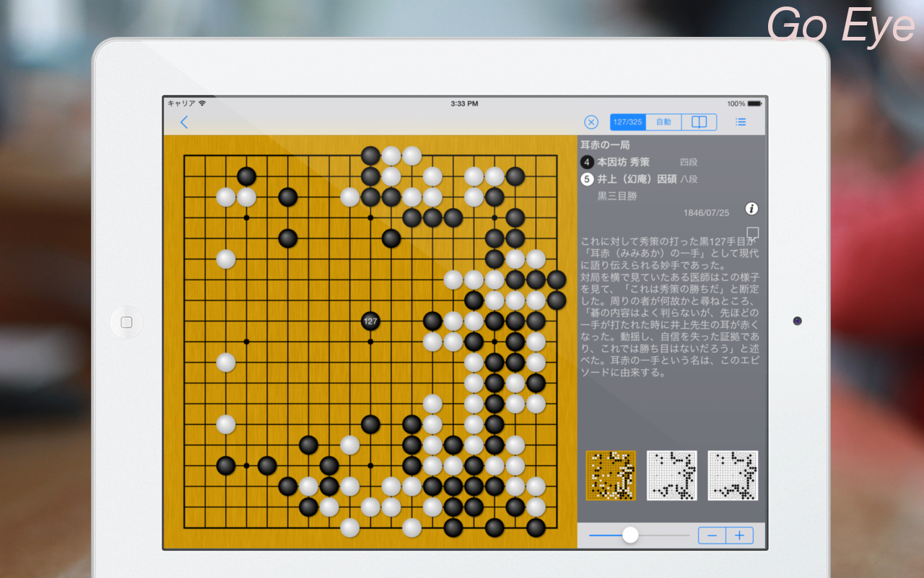
Task: Open the list menu icon
Action: pos(741,122)
